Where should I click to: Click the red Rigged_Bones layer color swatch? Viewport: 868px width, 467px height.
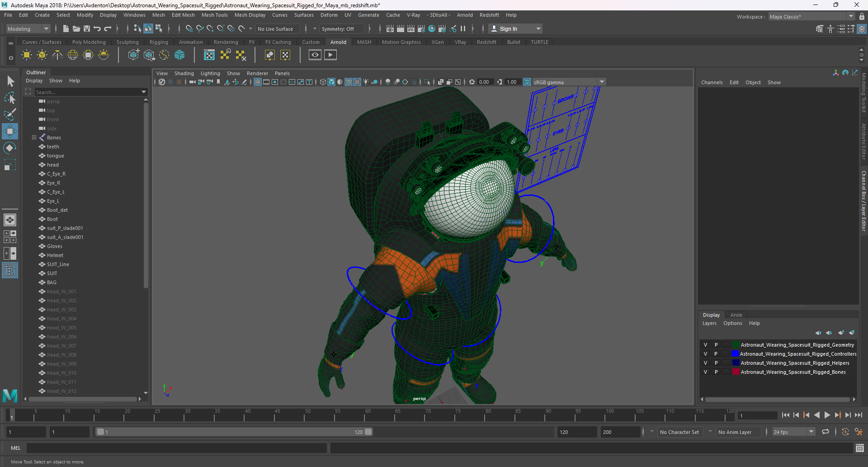(736, 372)
